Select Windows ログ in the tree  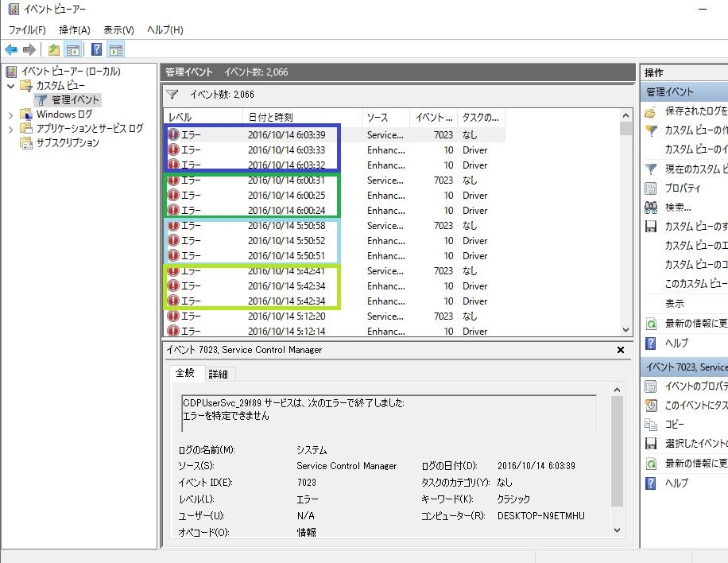coord(64,115)
